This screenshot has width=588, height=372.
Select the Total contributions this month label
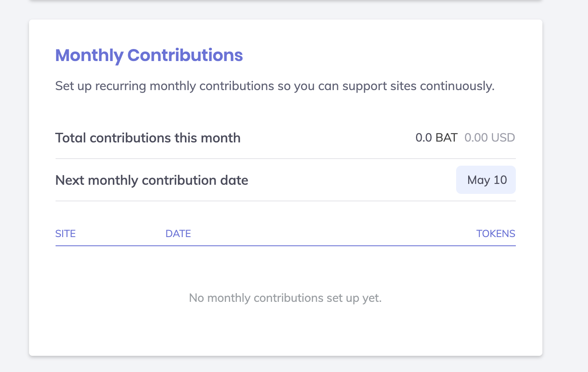click(148, 138)
